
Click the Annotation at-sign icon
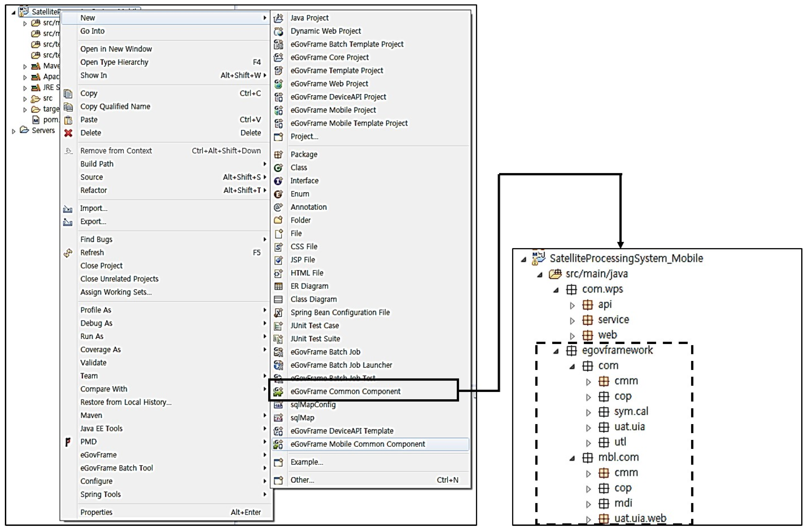[278, 207]
